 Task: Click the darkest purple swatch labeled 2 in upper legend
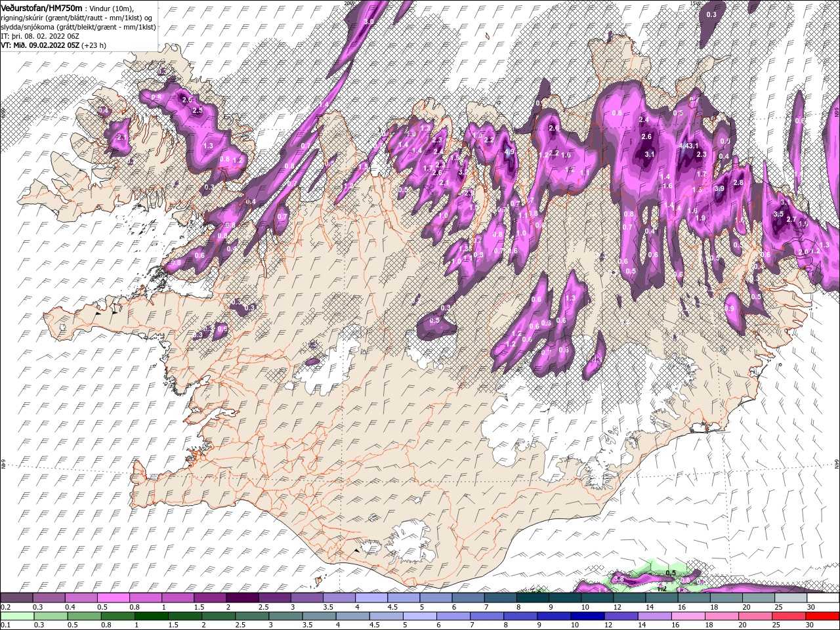pyautogui.click(x=242, y=598)
